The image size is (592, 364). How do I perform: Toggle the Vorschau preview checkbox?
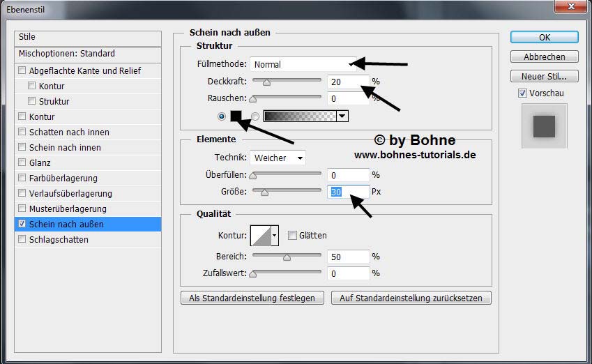(522, 93)
